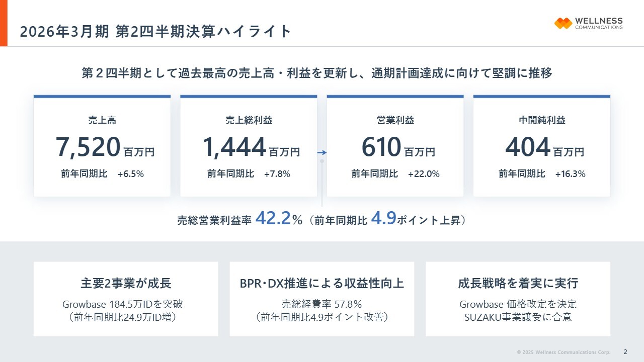The width and height of the screenshot is (644, 362).
Task: Click the 中間純利益 404 figure
Action: 527,147
